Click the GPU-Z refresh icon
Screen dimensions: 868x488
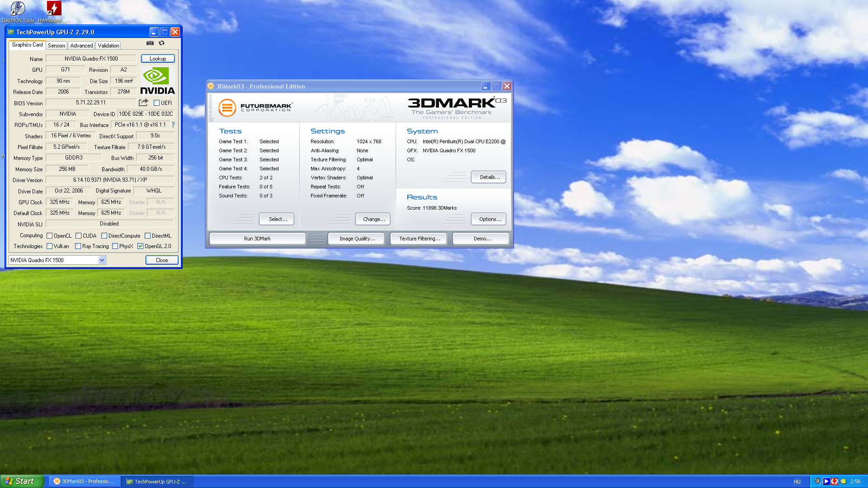161,43
